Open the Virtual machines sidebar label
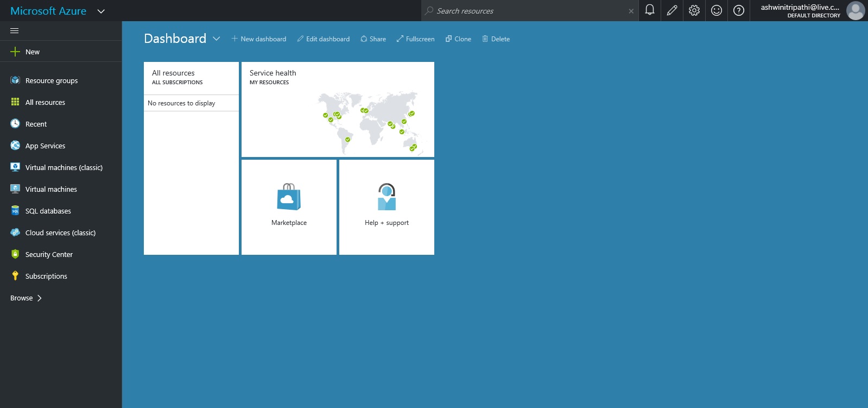The height and width of the screenshot is (408, 868). click(x=51, y=189)
